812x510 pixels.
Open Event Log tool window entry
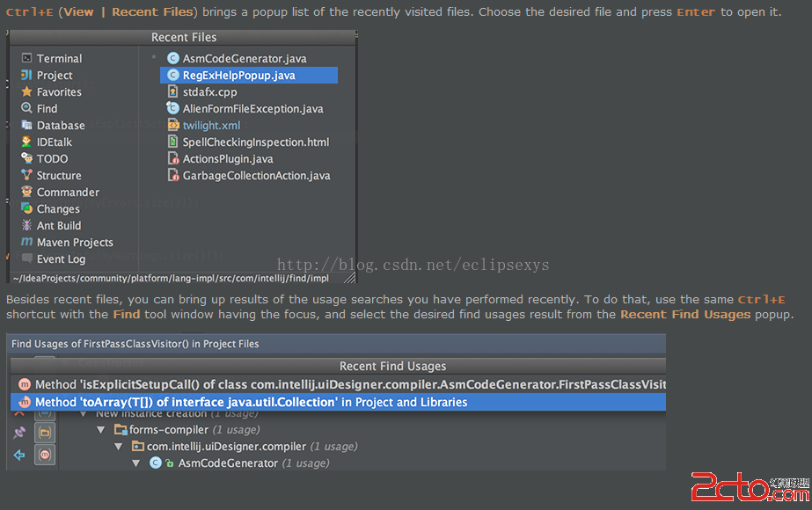click(x=53, y=259)
